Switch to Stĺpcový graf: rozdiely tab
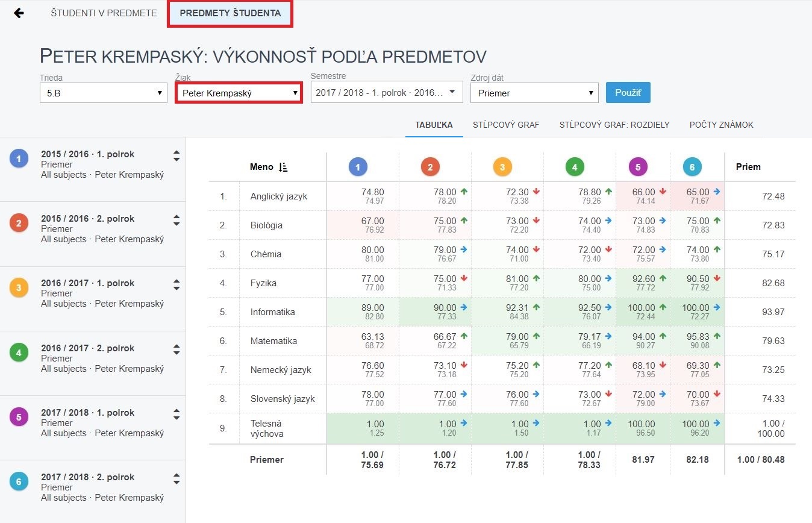This screenshot has height=523, width=812. (x=614, y=125)
